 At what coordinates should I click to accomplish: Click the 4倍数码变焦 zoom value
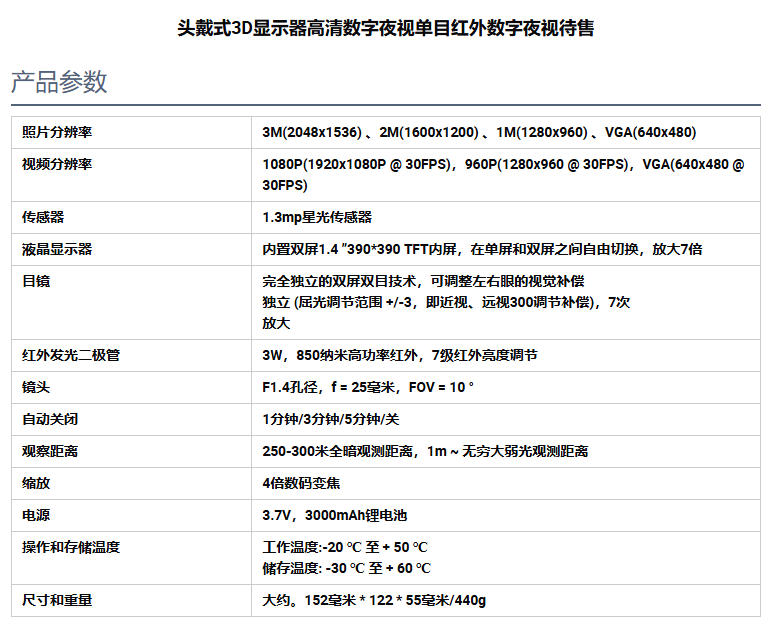pyautogui.click(x=301, y=483)
